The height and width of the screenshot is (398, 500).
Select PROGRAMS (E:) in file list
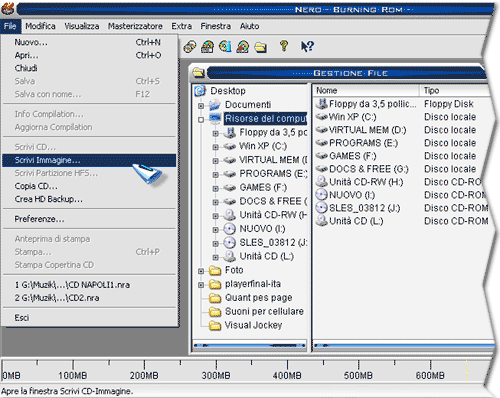point(363,143)
